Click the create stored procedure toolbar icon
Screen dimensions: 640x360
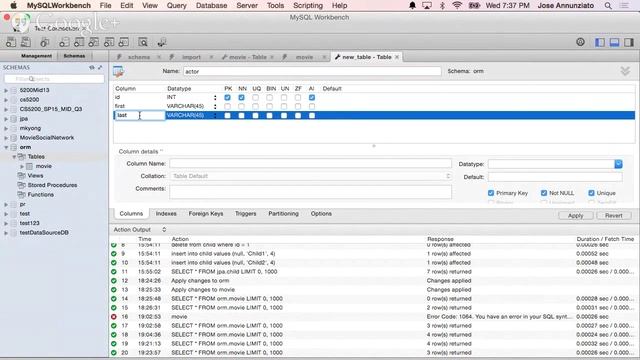point(109,42)
